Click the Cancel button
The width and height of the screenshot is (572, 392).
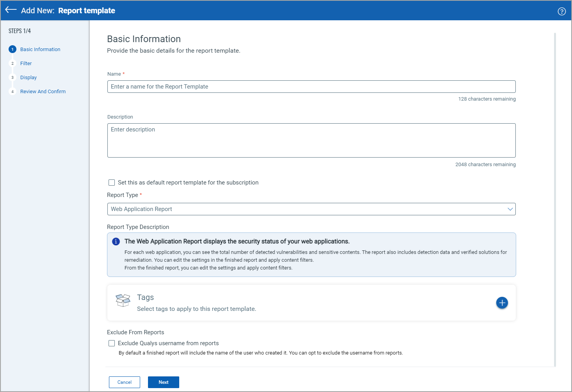click(x=125, y=382)
